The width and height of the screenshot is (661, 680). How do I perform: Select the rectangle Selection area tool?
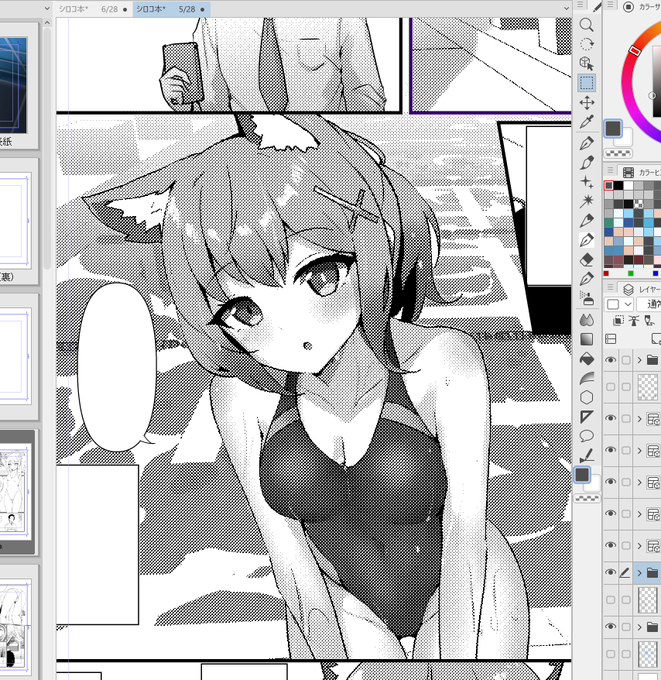coord(586,83)
